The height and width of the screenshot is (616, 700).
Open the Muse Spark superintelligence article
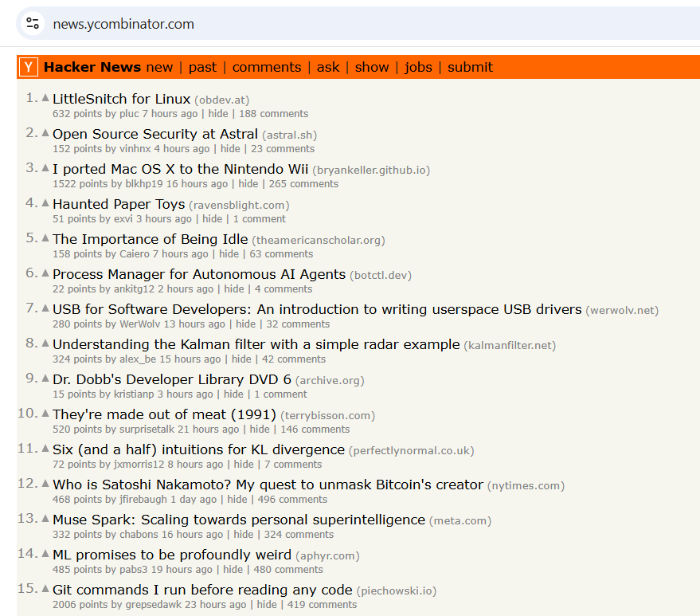tap(239, 520)
